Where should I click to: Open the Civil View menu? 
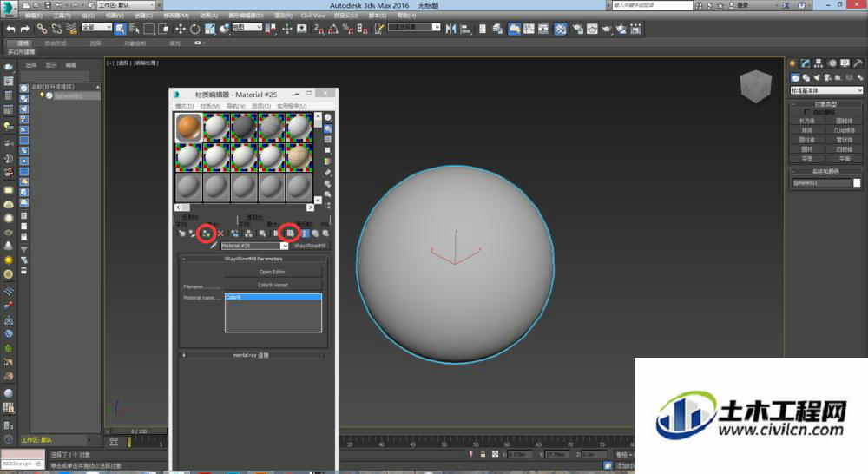click(x=313, y=16)
